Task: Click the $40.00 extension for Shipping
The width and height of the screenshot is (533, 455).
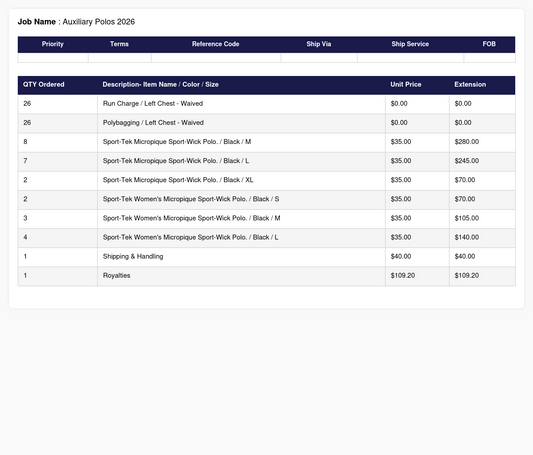Action: pyautogui.click(x=465, y=257)
